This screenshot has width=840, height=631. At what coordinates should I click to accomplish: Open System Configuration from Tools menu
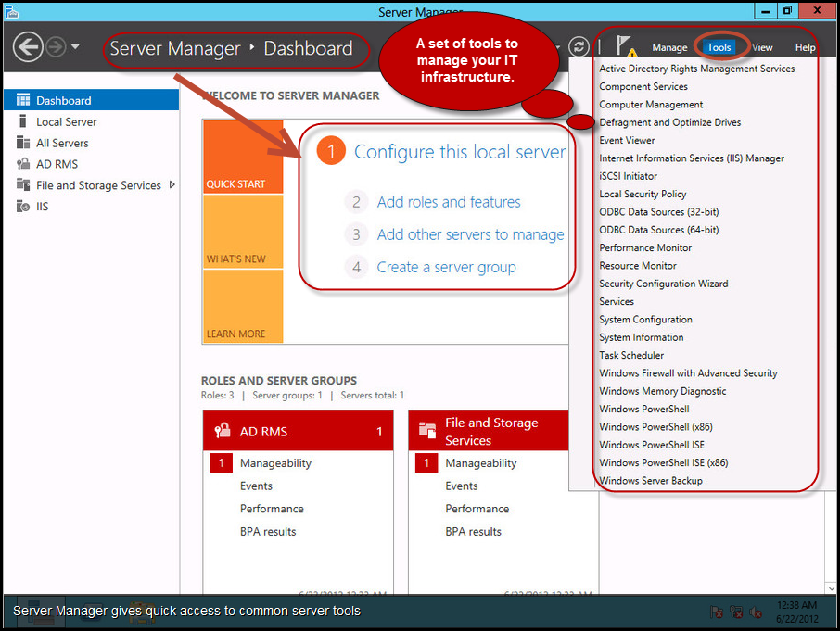click(x=645, y=320)
